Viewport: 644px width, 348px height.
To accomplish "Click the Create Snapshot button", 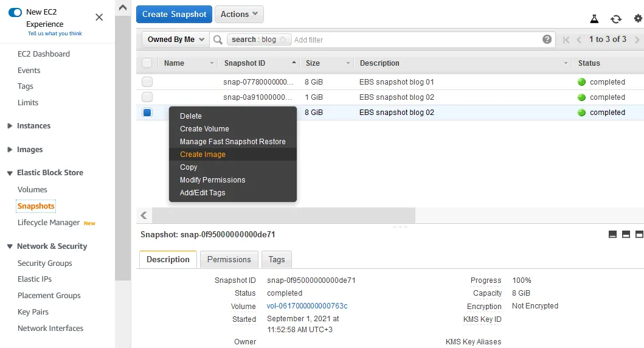I will tap(174, 14).
